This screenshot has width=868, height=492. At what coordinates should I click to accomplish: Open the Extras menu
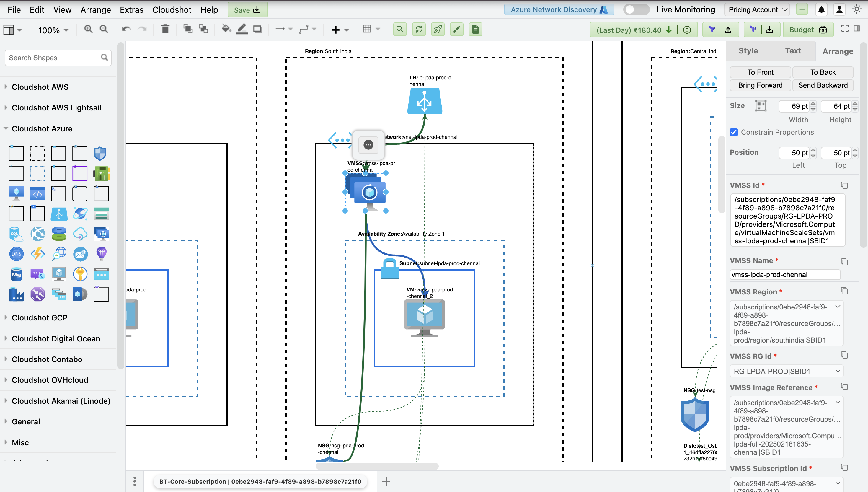coord(132,10)
